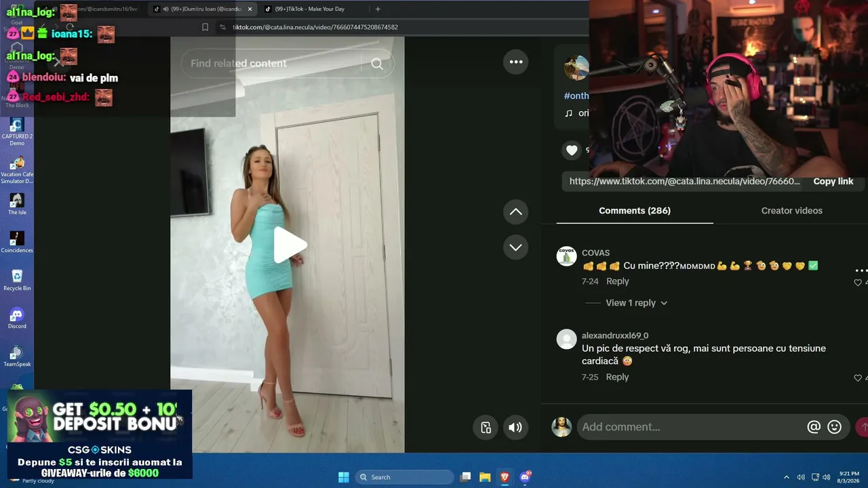Switch to the Dumitru Ioan browser tab
The height and width of the screenshot is (488, 868).
click(201, 9)
